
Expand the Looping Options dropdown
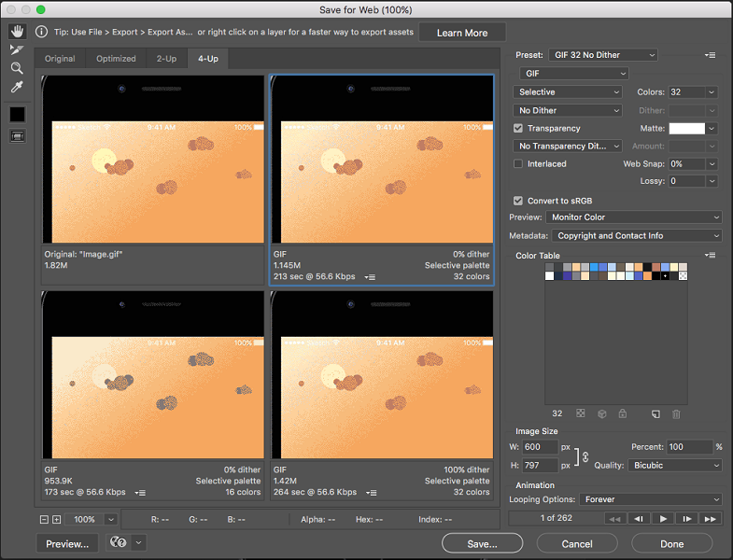[x=650, y=499]
